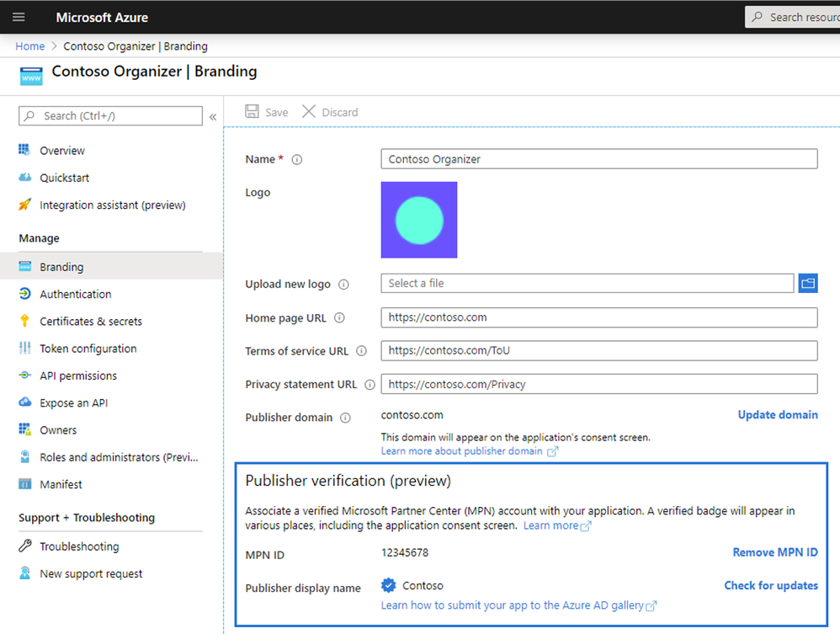Screen dimensions: 840x634
Task: Click the MPN ID value 12345678
Action: point(405,552)
